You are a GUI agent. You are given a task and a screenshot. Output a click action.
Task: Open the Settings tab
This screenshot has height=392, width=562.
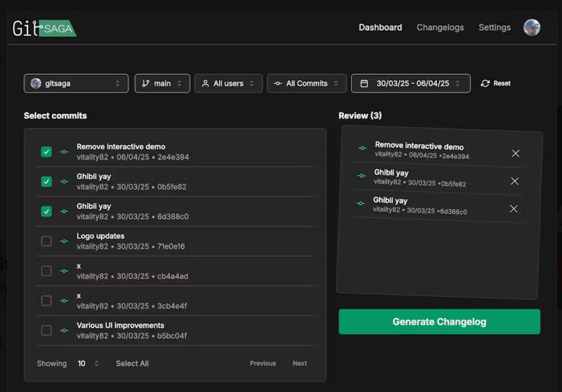click(495, 27)
